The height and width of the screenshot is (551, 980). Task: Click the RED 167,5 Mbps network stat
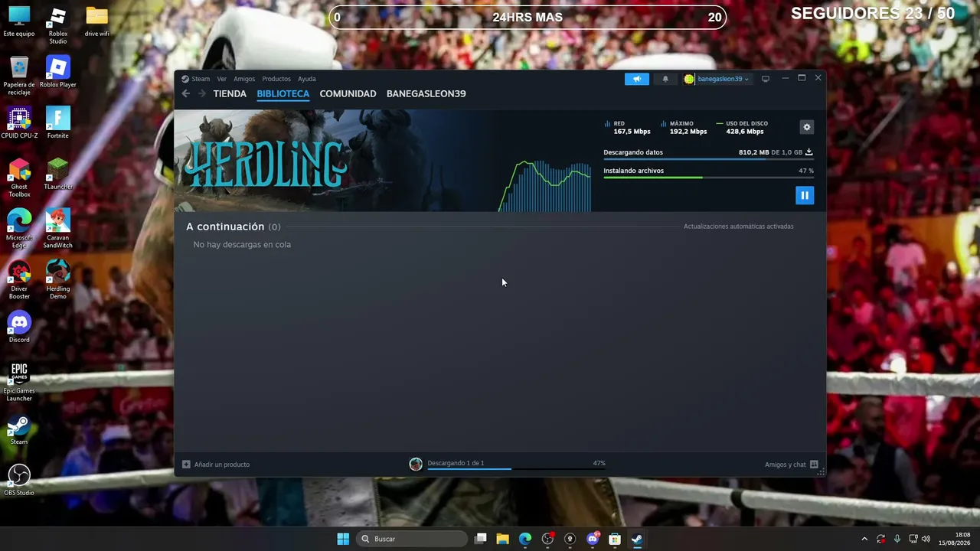tap(628, 127)
